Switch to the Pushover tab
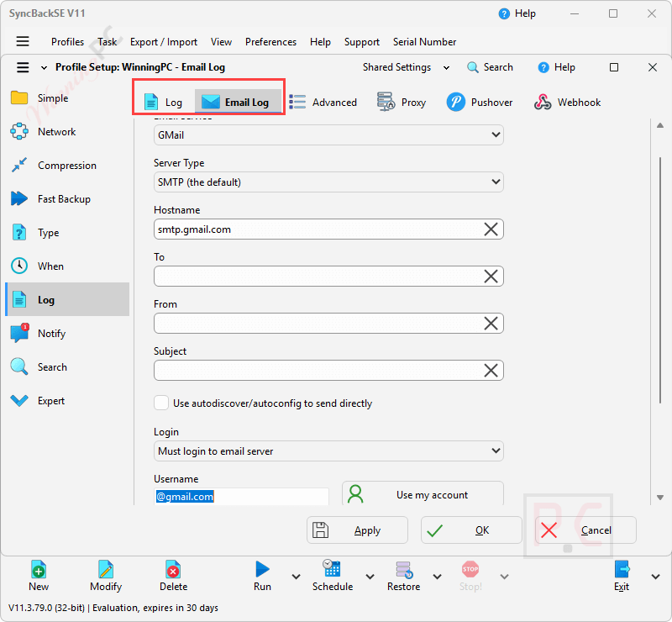Screen dimensions: 672x622 click(x=480, y=102)
